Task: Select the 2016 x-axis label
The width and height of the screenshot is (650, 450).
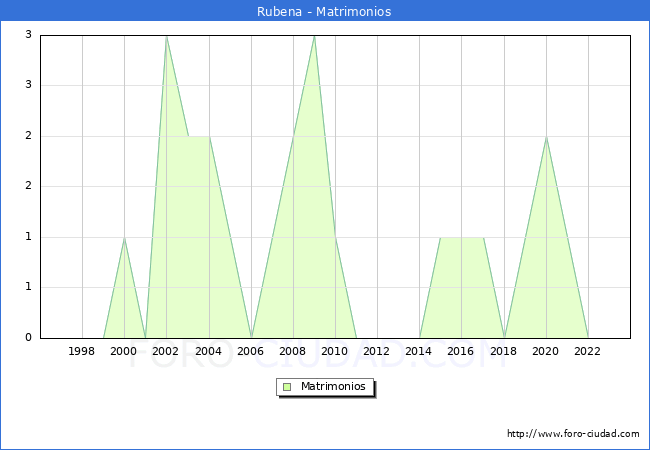Action: (461, 351)
